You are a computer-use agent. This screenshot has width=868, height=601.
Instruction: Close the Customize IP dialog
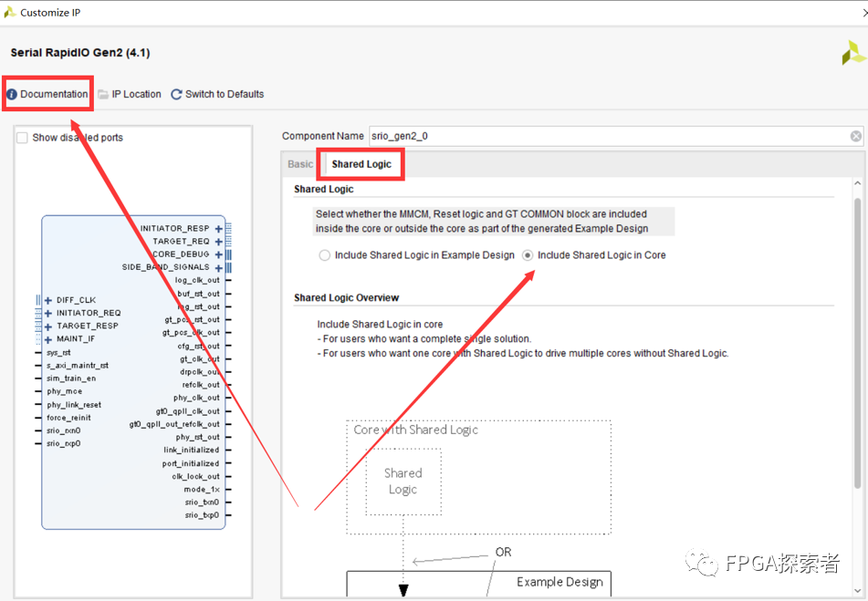click(864, 12)
